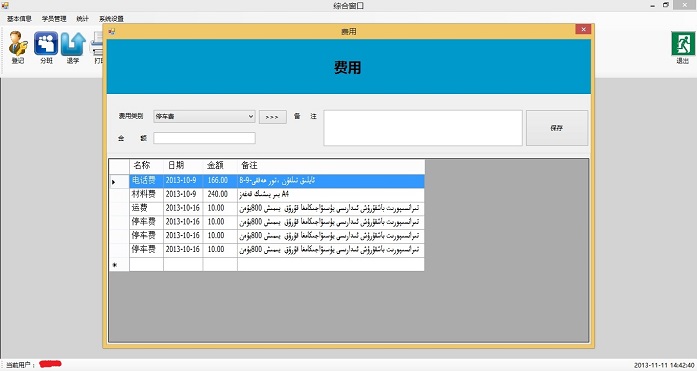Click the date-time in status bar
The height and width of the screenshot is (371, 697).
tap(664, 365)
